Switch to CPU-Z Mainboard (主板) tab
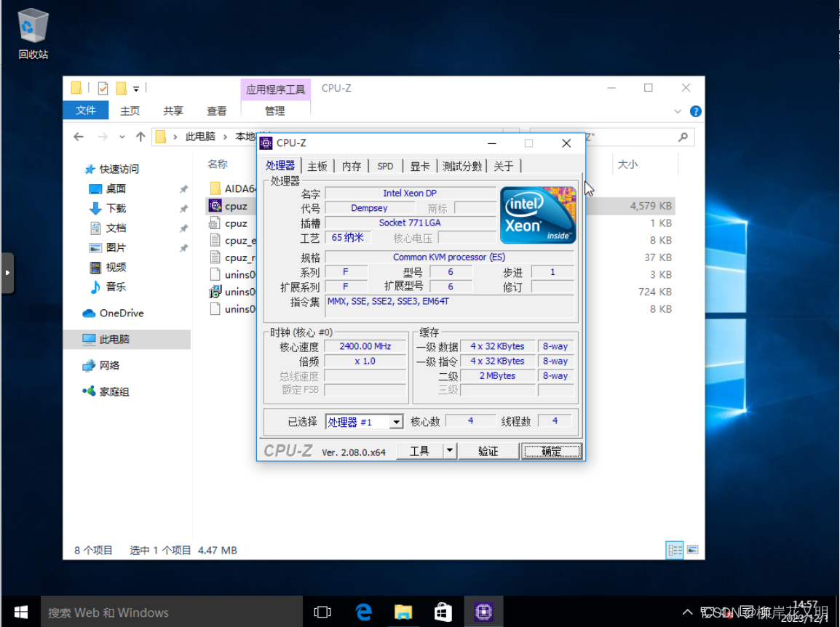840x627 pixels. 317,166
